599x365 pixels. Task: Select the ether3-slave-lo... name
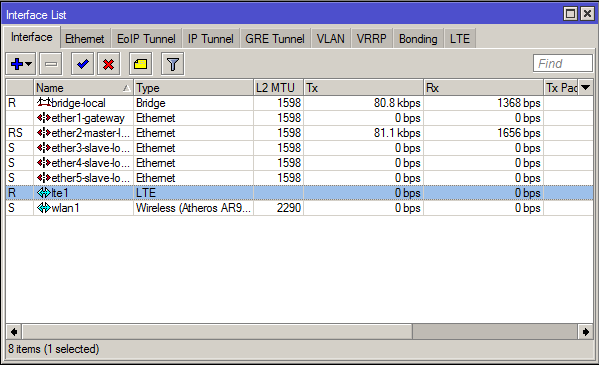click(91, 148)
